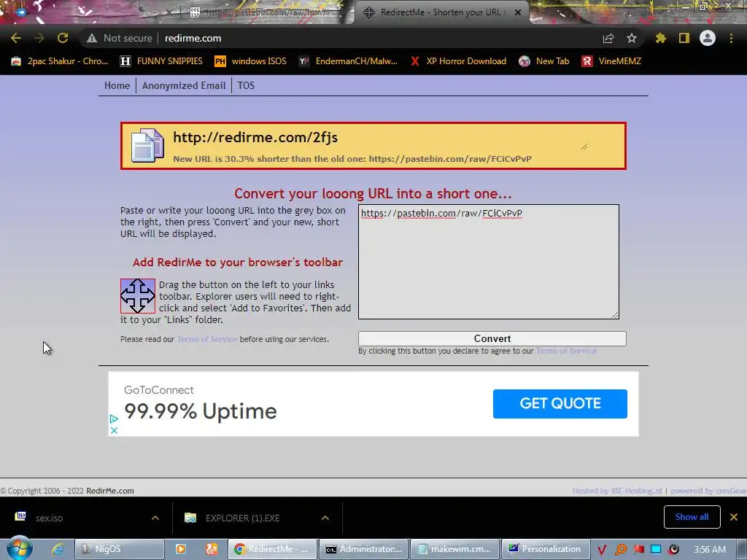Click the red V system tray icon
The width and height of the screenshot is (747, 560).
pyautogui.click(x=602, y=550)
